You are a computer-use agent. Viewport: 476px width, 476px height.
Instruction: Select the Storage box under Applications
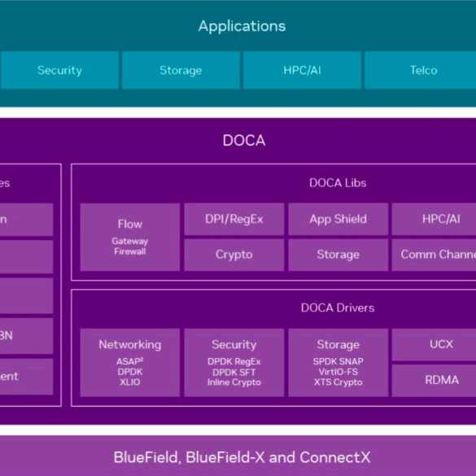pyautogui.click(x=181, y=70)
